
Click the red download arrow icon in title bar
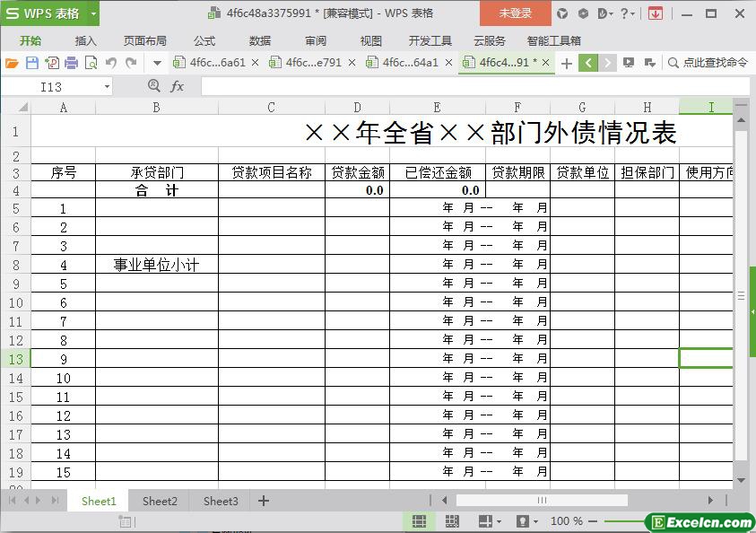coord(656,13)
